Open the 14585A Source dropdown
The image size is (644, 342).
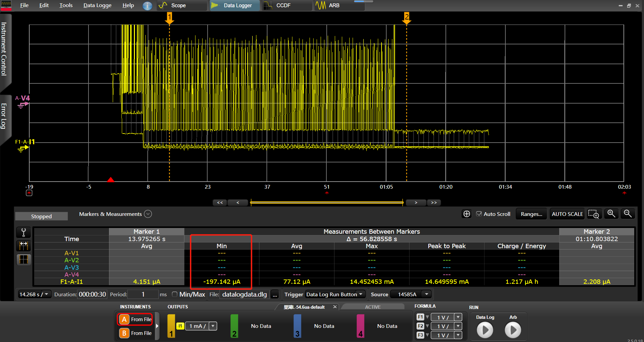[x=411, y=295]
